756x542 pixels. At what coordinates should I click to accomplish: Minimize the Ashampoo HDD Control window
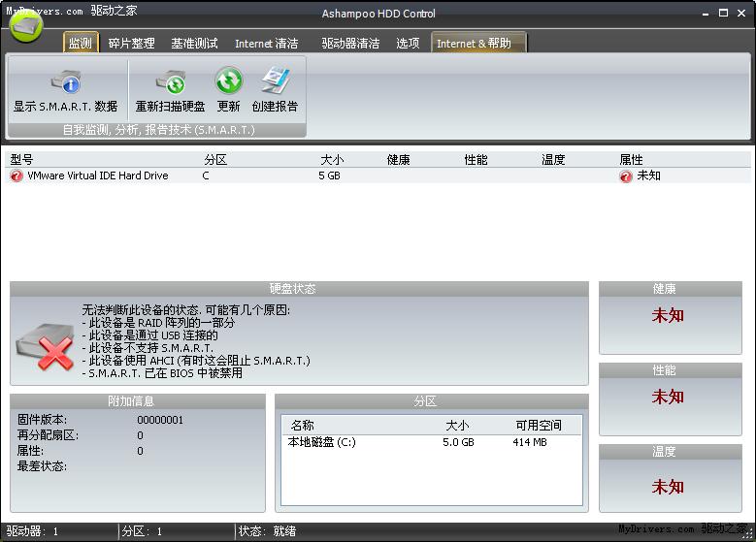(x=706, y=14)
